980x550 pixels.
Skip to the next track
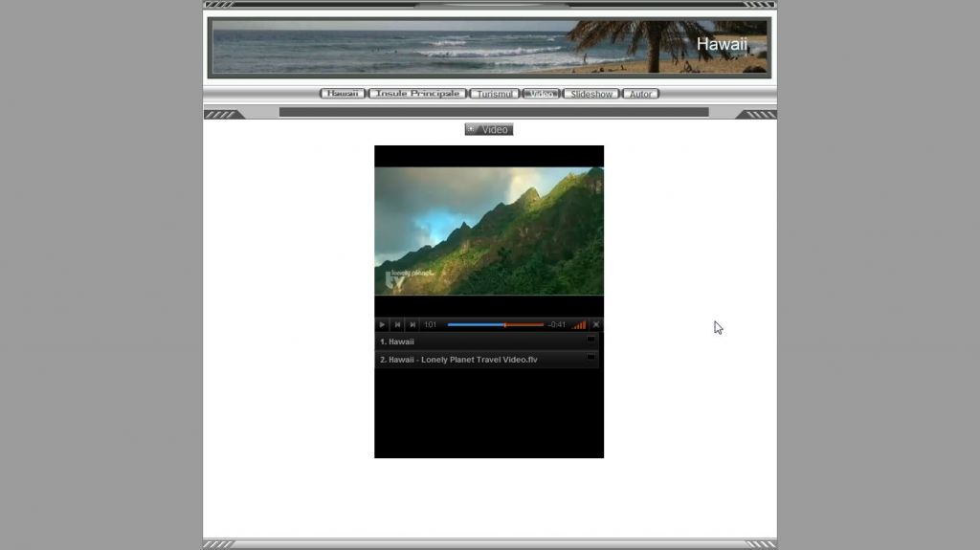(412, 325)
